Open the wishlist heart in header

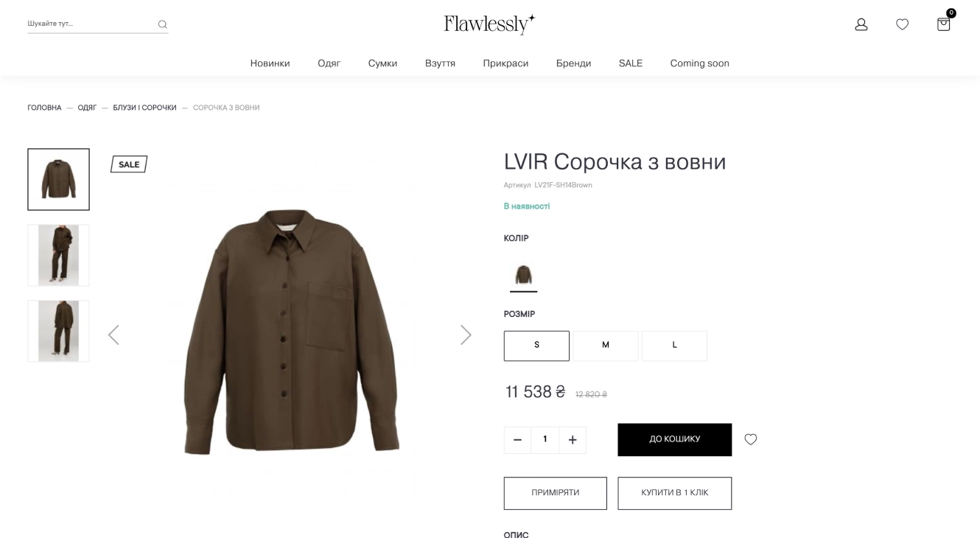[902, 24]
